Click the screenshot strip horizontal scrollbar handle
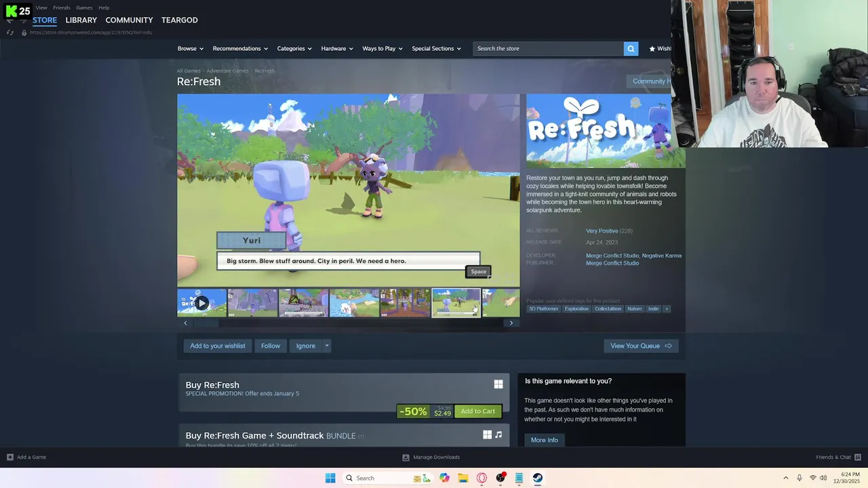 pos(205,323)
